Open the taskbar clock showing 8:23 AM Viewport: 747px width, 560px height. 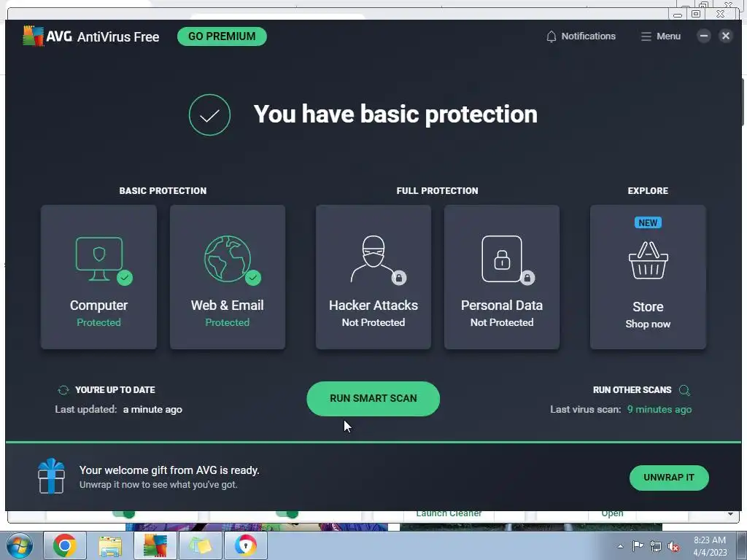tap(710, 546)
